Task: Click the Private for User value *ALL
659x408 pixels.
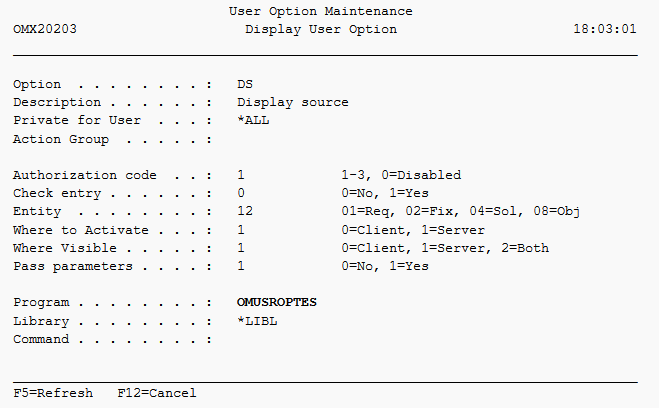Action: [253, 120]
